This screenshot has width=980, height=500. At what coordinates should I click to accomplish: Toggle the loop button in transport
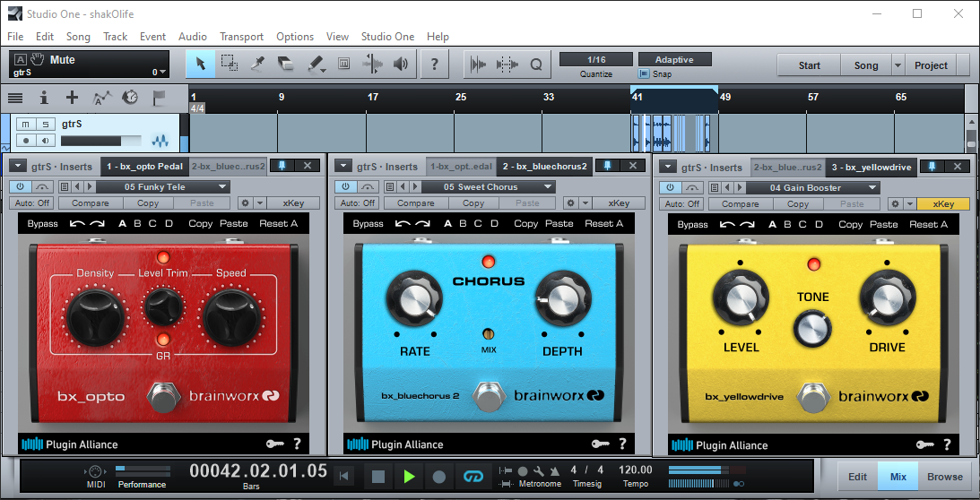click(x=473, y=477)
